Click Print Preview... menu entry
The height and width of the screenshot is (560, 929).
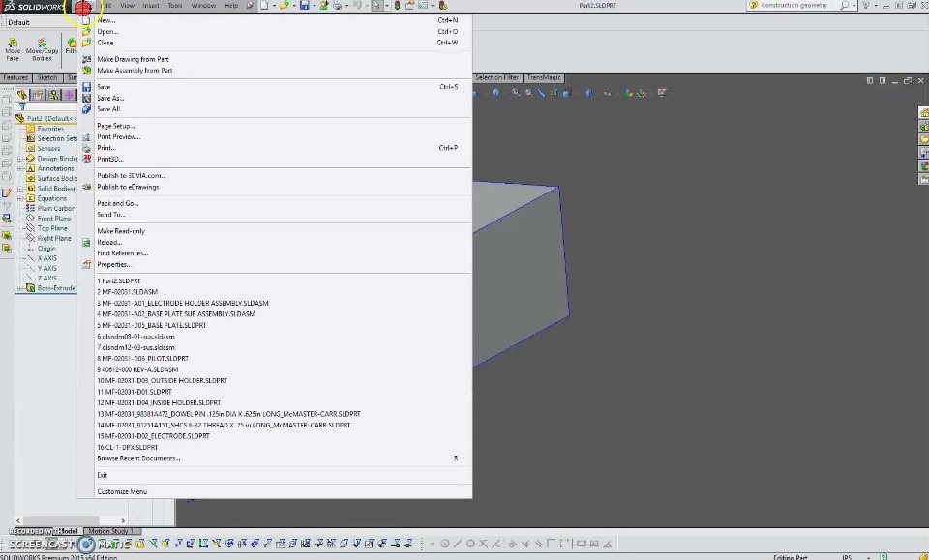click(x=118, y=136)
